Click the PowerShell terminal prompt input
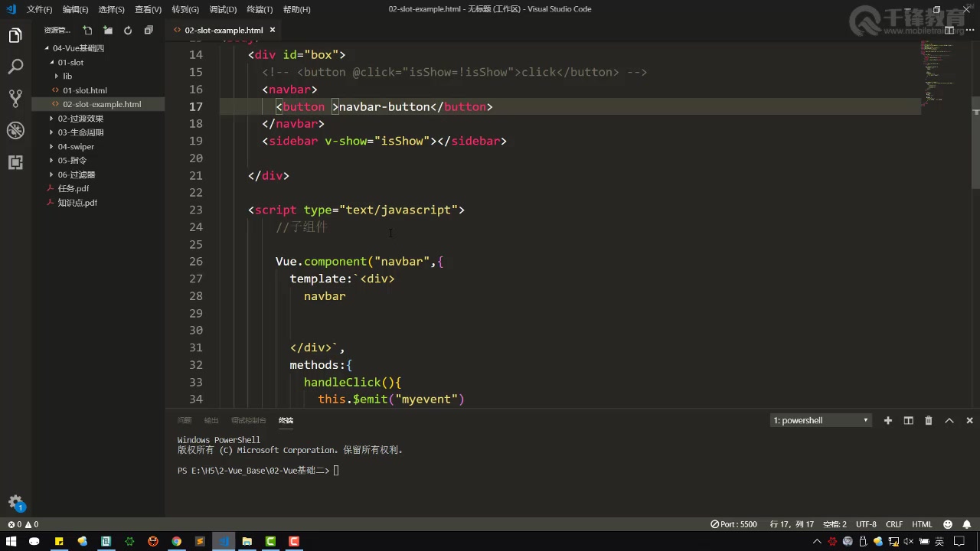This screenshot has width=980, height=551. click(x=336, y=471)
